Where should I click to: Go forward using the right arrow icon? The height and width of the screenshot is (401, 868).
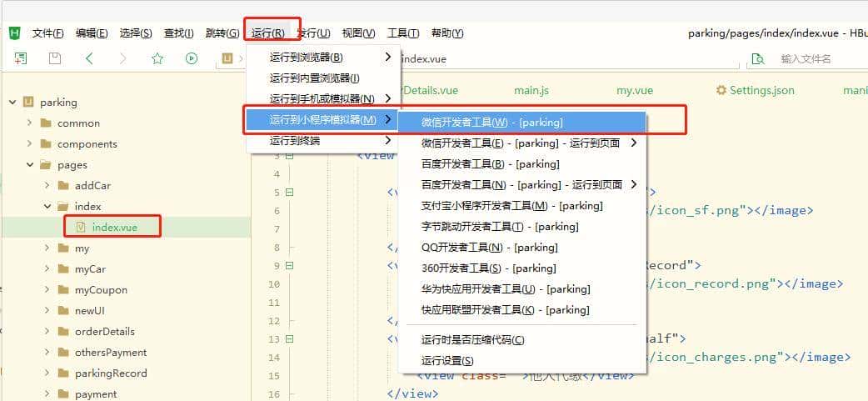123,58
